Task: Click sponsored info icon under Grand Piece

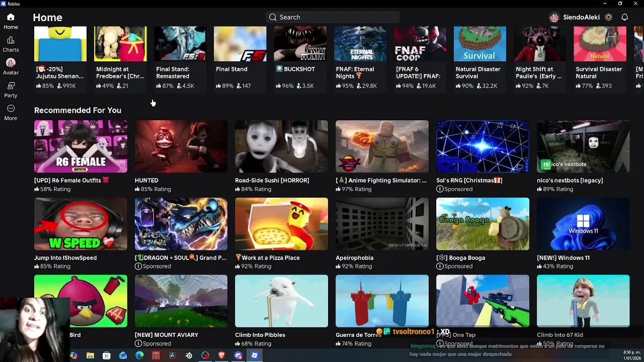Action: click(x=138, y=266)
